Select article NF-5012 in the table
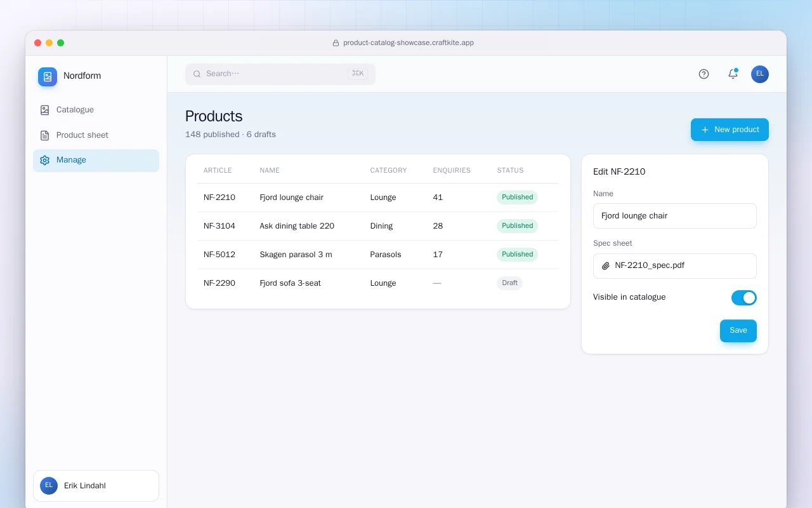812x508 pixels. pos(219,255)
